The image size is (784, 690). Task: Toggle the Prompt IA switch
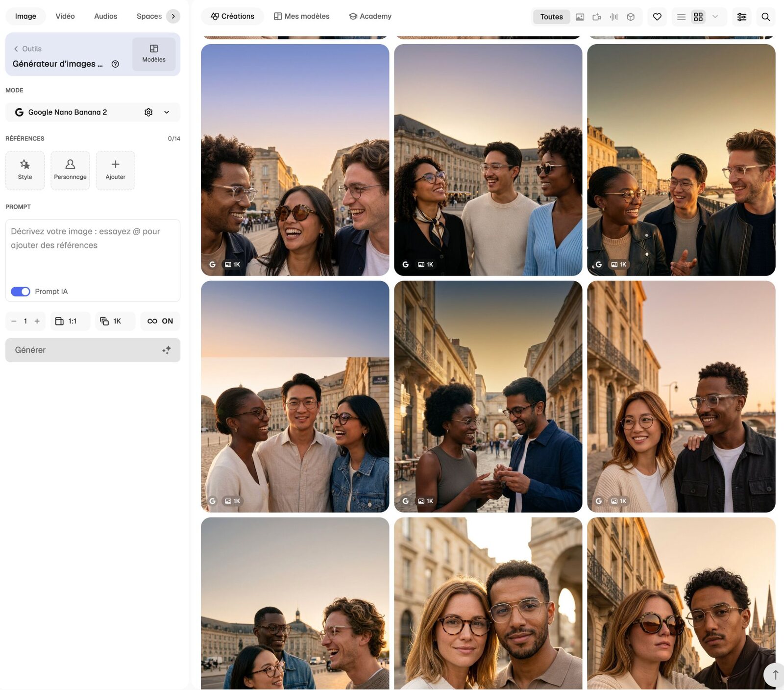(x=21, y=292)
